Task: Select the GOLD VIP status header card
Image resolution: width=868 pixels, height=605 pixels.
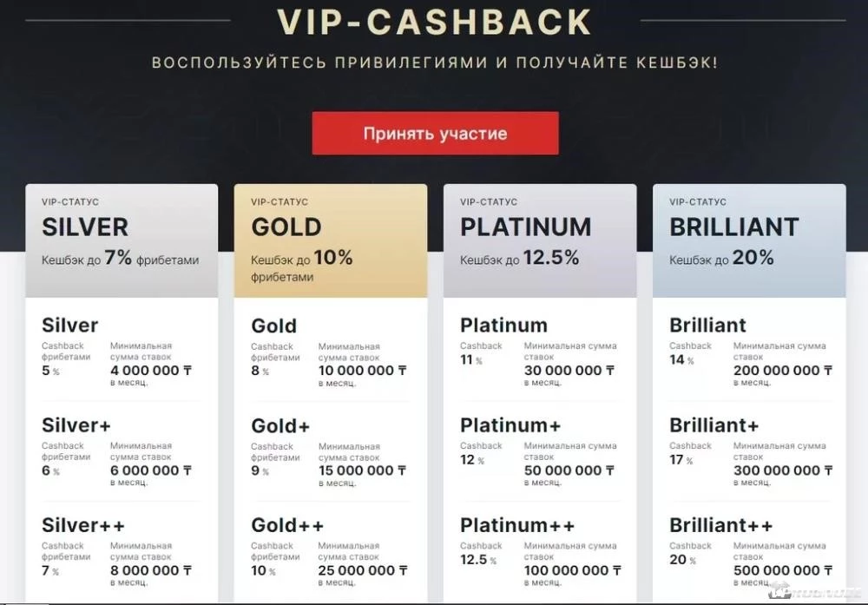Action: coord(331,240)
